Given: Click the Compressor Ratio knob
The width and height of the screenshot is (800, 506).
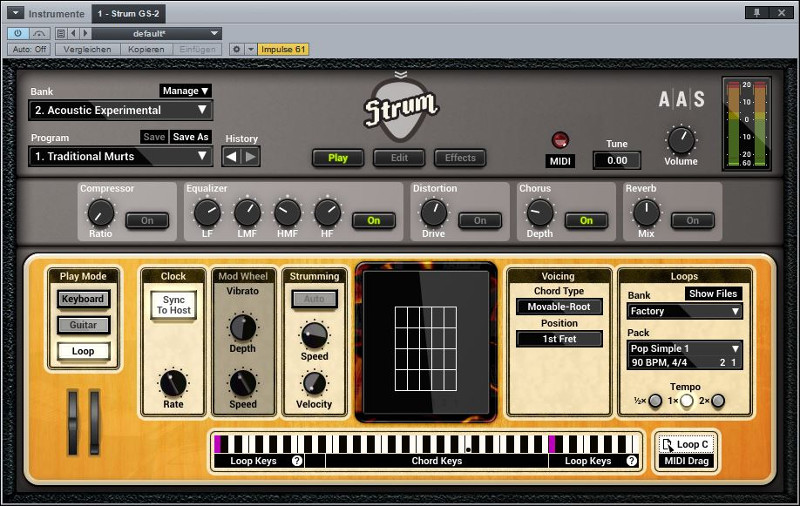Looking at the screenshot, I should click(x=101, y=213).
